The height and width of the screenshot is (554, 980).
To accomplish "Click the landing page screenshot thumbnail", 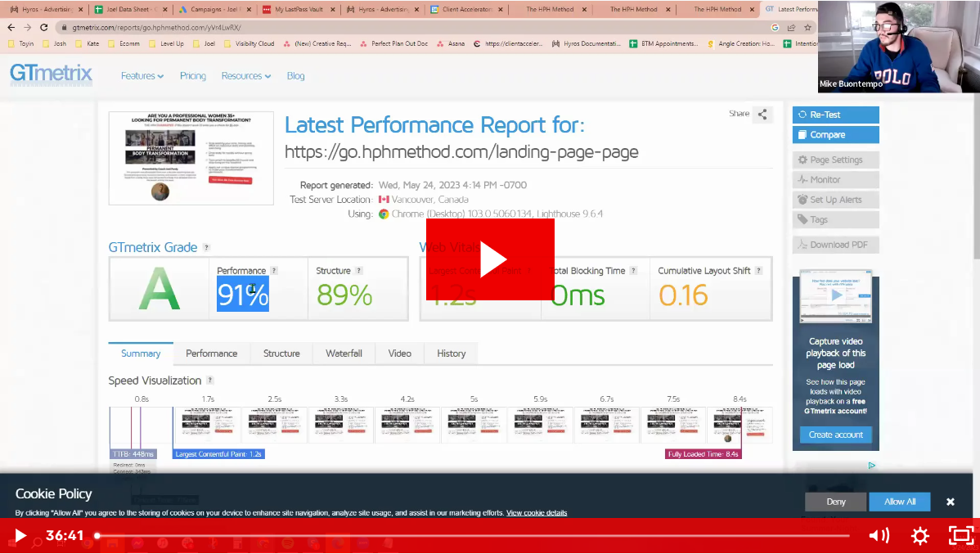I will 191,158.
